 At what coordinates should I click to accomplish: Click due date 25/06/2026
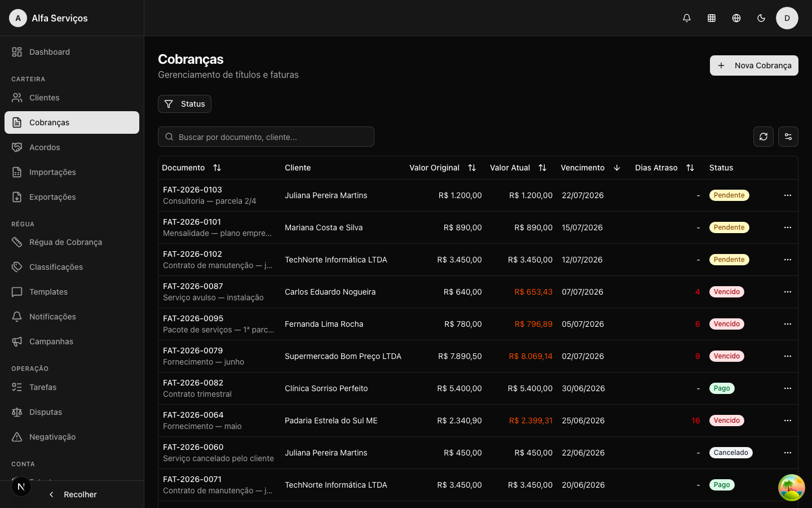pos(583,421)
